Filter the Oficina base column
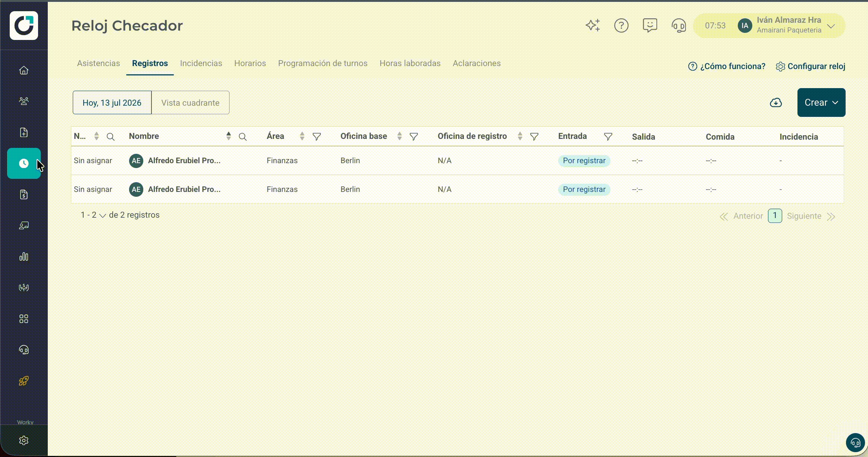The image size is (868, 457). [413, 137]
